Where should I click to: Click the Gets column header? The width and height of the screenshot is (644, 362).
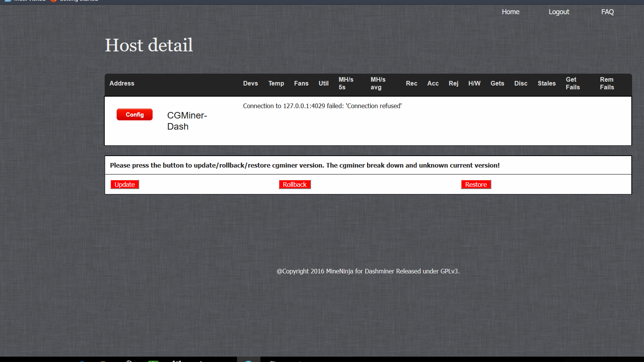coord(497,83)
